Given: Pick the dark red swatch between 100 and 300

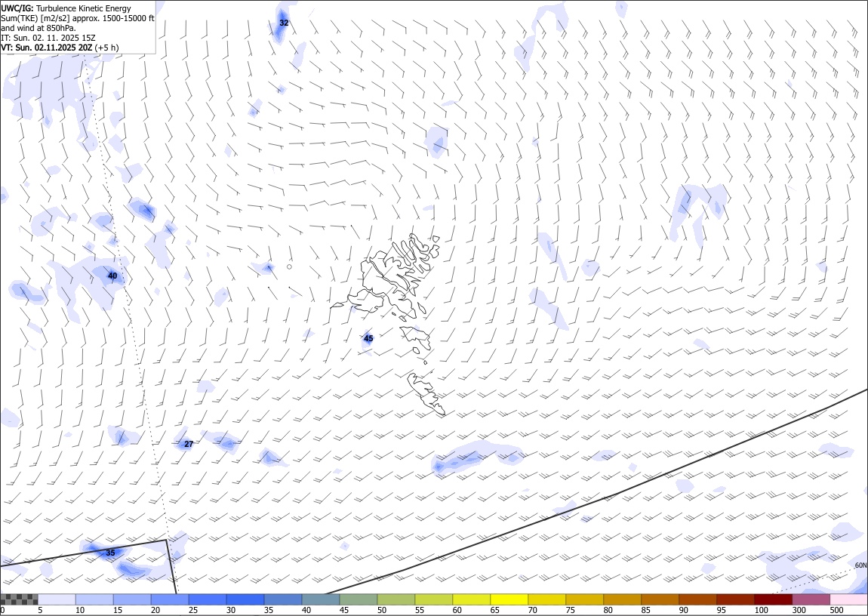Looking at the screenshot, I should coord(772,599).
